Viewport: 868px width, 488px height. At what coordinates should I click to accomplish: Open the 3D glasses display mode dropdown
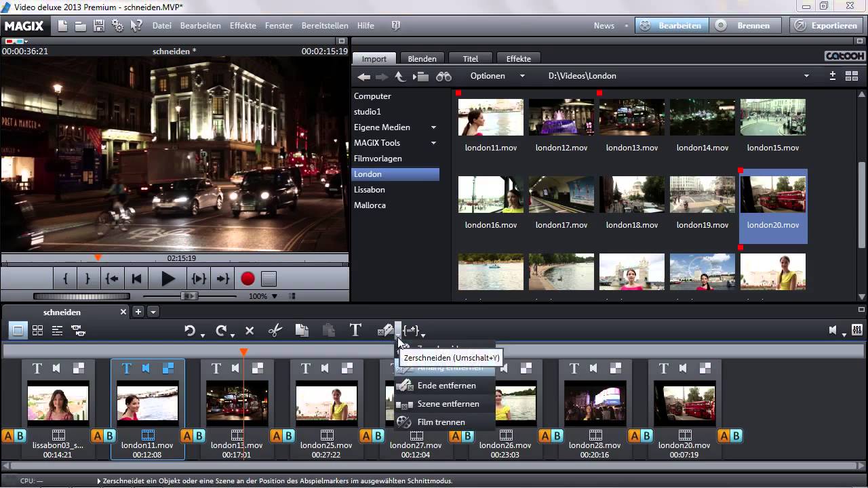(16, 41)
